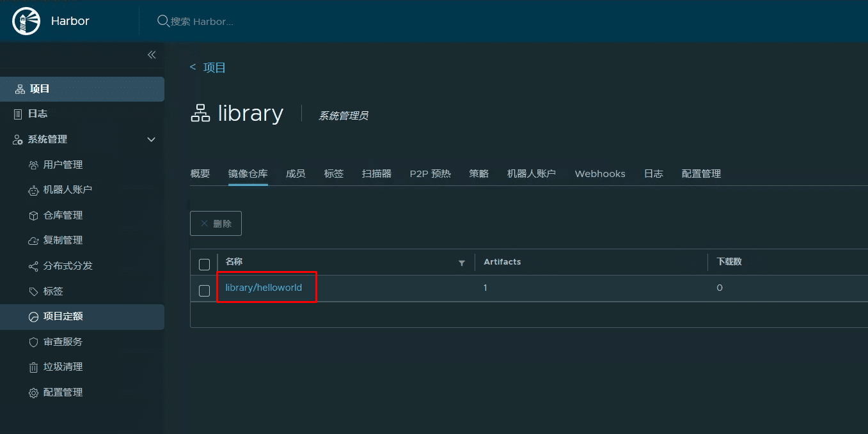Switch to the 日志 tab in project tabs
This screenshot has width=868, height=434.
(x=654, y=174)
